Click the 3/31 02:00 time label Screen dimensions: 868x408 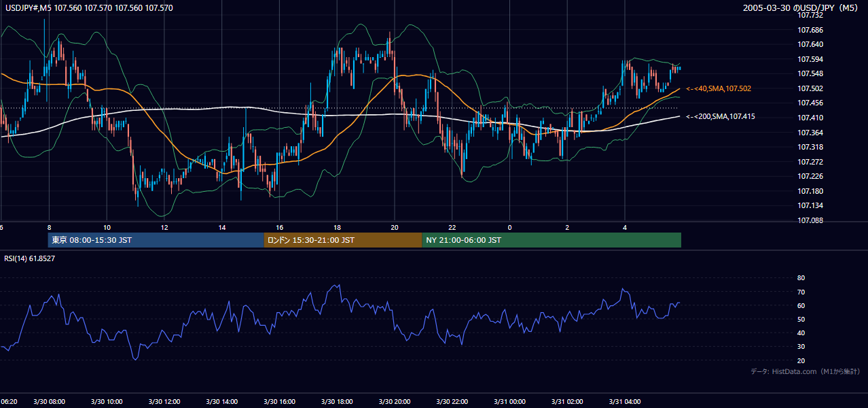[567, 402]
